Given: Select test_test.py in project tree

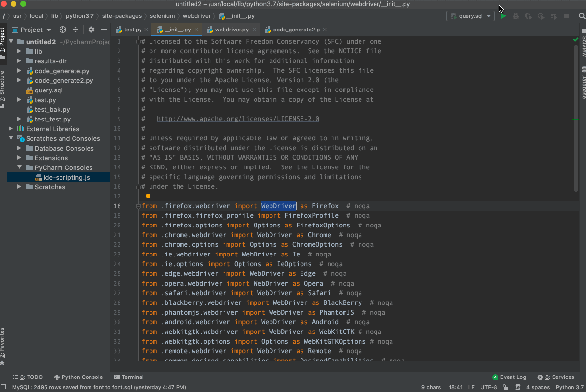Looking at the screenshot, I should point(52,119).
